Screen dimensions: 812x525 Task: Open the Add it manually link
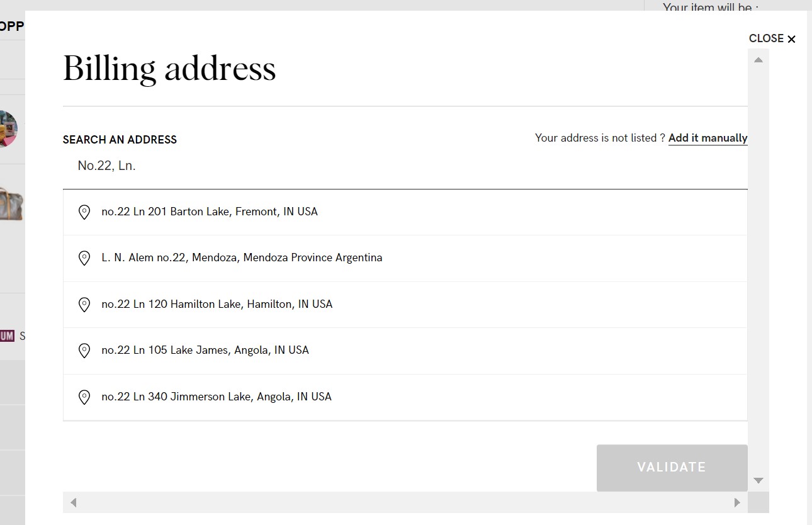708,138
